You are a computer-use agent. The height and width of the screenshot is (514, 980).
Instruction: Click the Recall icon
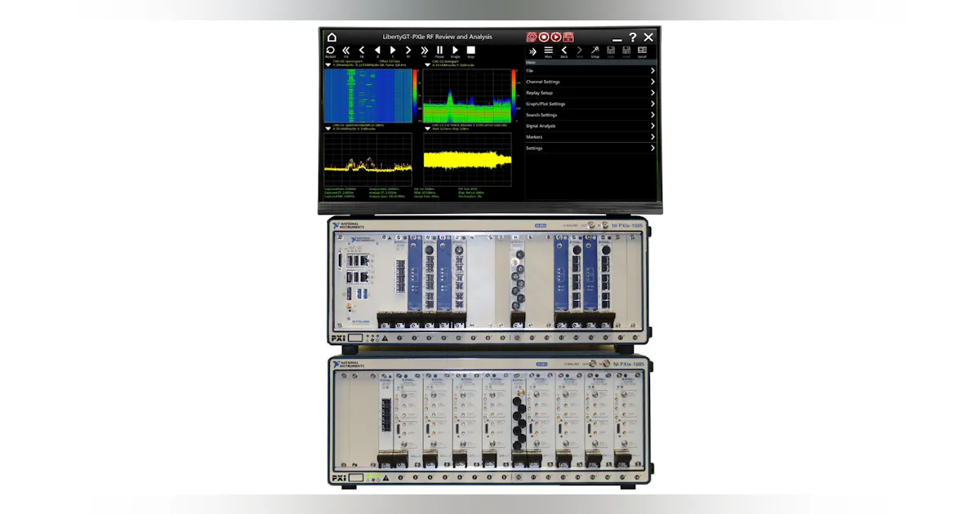[x=642, y=51]
